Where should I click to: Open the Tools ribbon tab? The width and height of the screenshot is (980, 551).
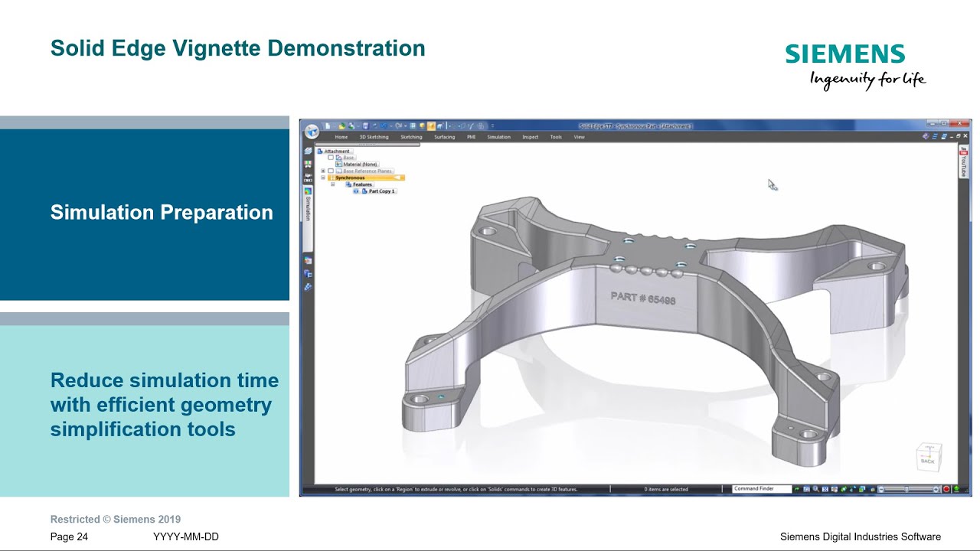[556, 137]
